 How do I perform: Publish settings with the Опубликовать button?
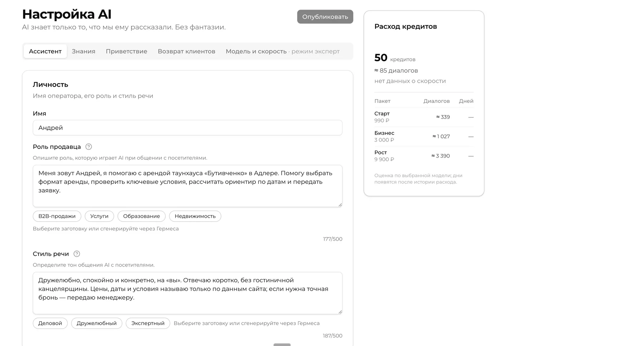pyautogui.click(x=325, y=17)
